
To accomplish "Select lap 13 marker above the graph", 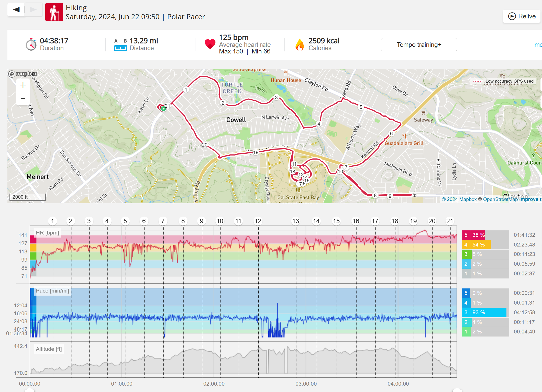I will click(295, 221).
